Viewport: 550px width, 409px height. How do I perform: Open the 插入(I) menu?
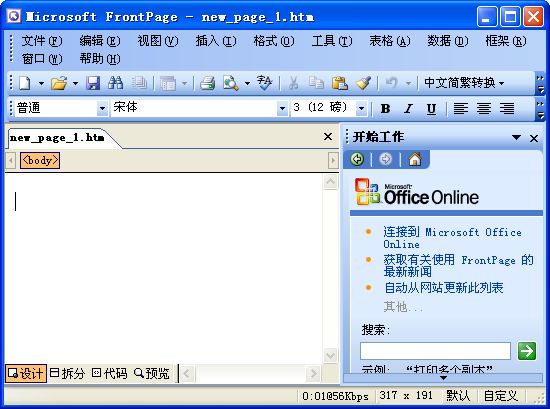tap(216, 41)
